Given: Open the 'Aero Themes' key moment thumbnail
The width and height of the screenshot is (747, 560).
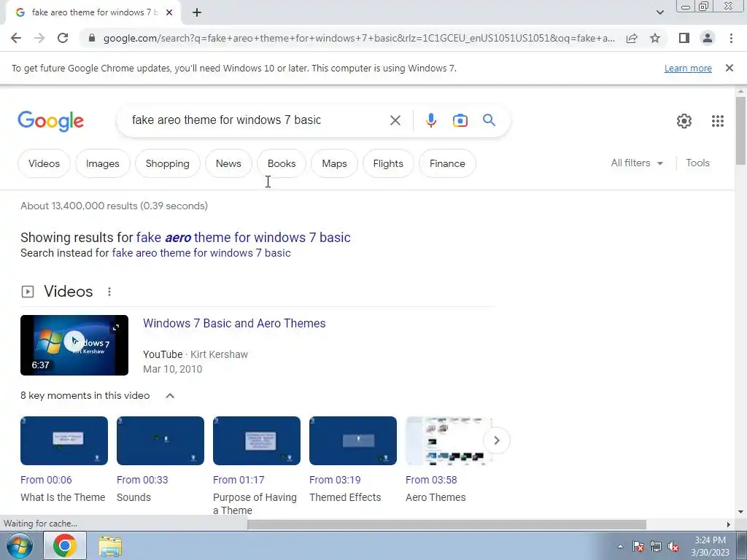Looking at the screenshot, I should click(x=449, y=440).
